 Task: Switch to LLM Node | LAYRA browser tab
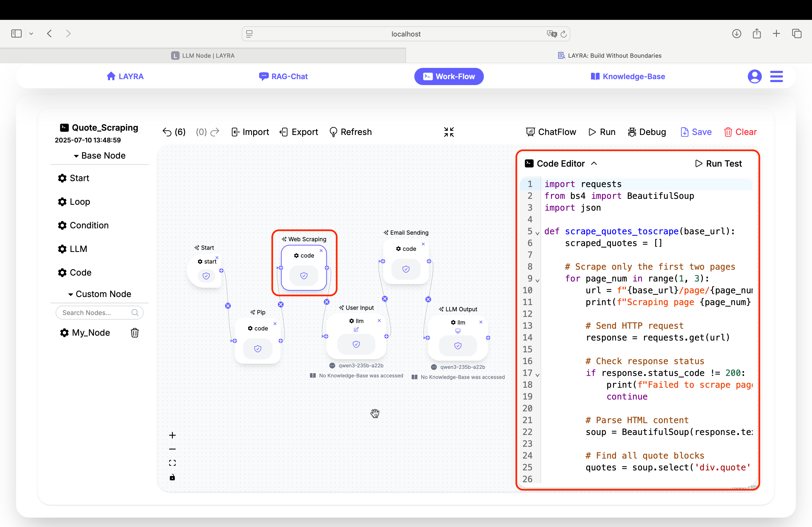pos(203,56)
